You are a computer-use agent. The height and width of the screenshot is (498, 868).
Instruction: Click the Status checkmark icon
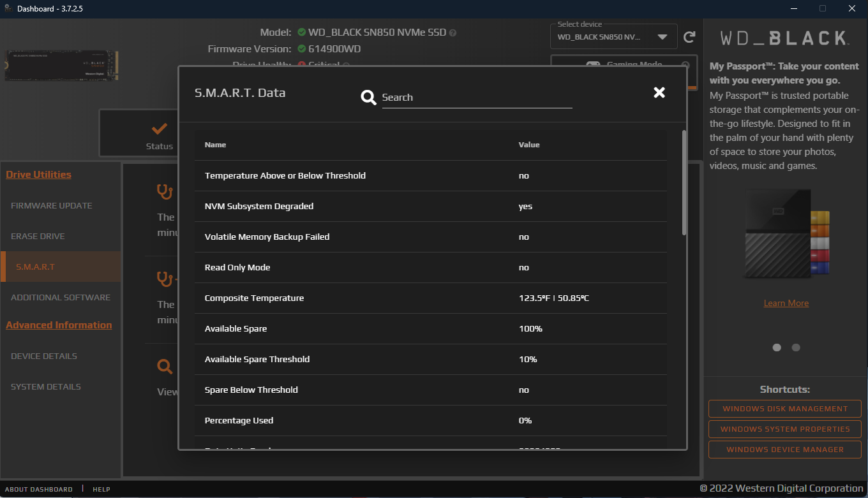pyautogui.click(x=159, y=129)
